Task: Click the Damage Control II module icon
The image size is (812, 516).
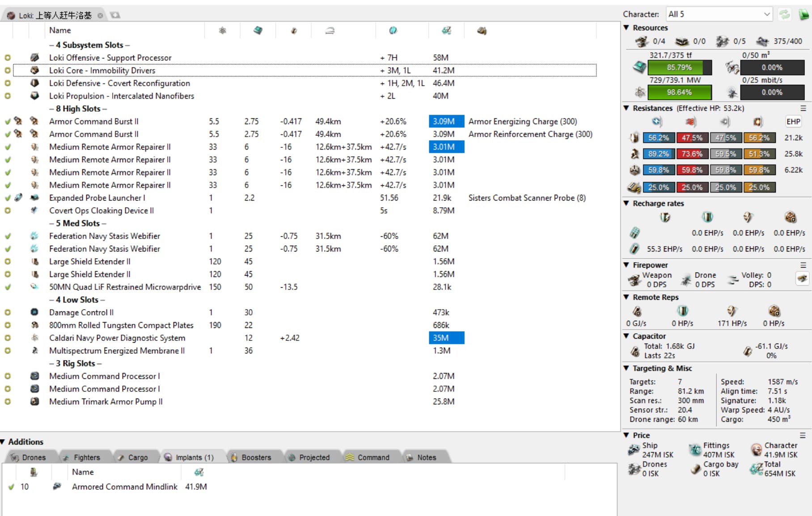Action: [34, 312]
